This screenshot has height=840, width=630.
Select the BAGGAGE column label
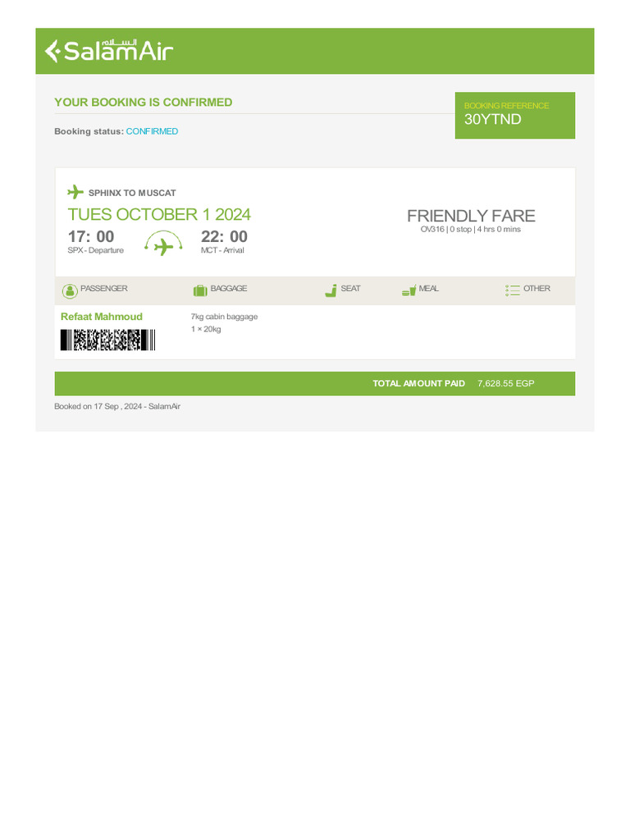(229, 289)
